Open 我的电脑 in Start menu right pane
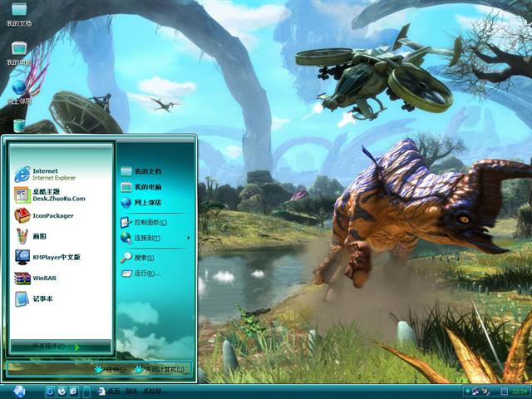532x399 pixels. [x=141, y=187]
